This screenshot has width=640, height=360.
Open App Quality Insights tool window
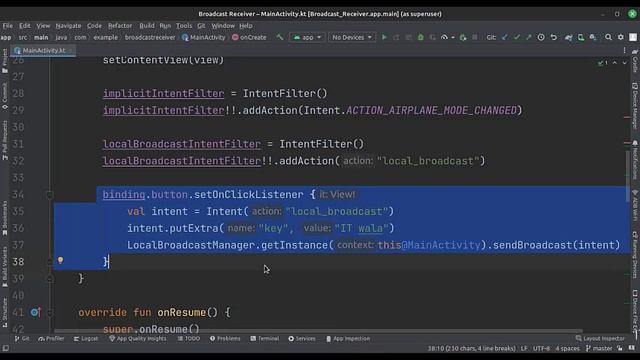pos(138,338)
